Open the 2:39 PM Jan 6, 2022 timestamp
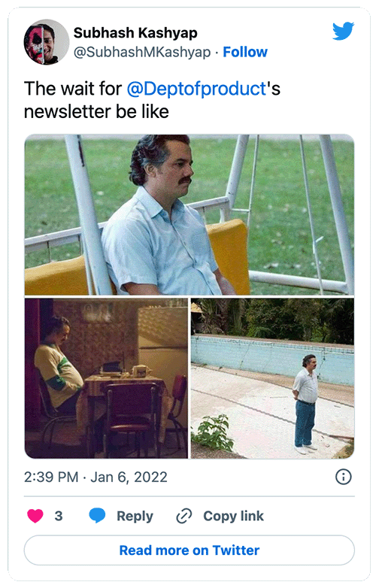The image size is (376, 588). (x=96, y=477)
